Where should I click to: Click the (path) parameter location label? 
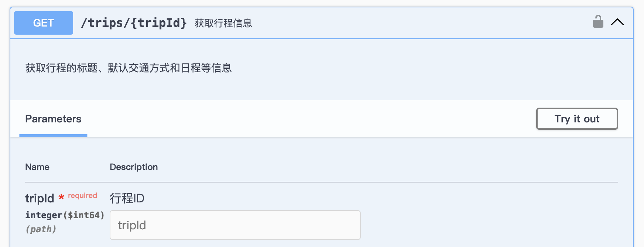coord(41,229)
